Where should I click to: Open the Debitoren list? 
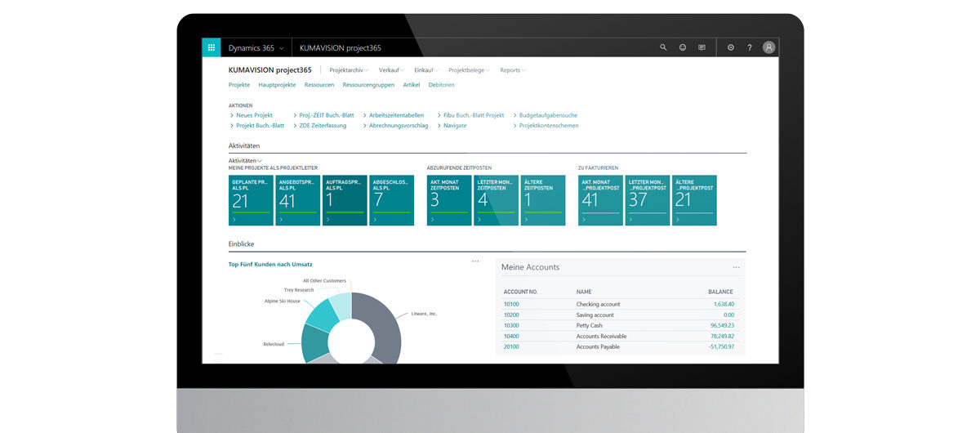(x=442, y=85)
